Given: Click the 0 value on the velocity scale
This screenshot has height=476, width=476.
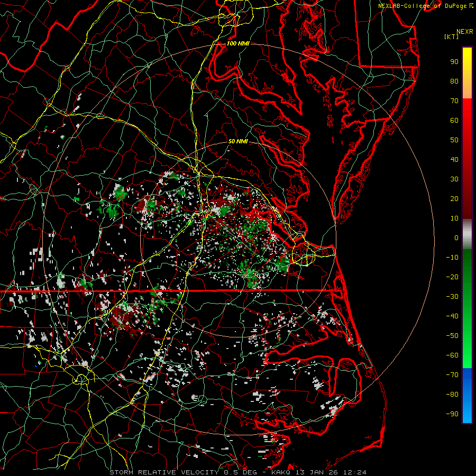Looking at the screenshot, I should tap(456, 238).
